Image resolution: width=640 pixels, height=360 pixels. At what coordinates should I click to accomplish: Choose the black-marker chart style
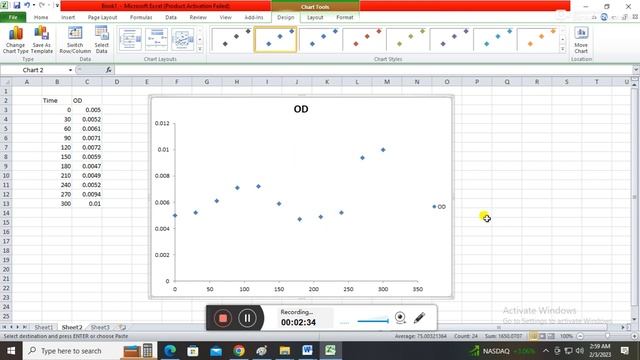click(232, 39)
